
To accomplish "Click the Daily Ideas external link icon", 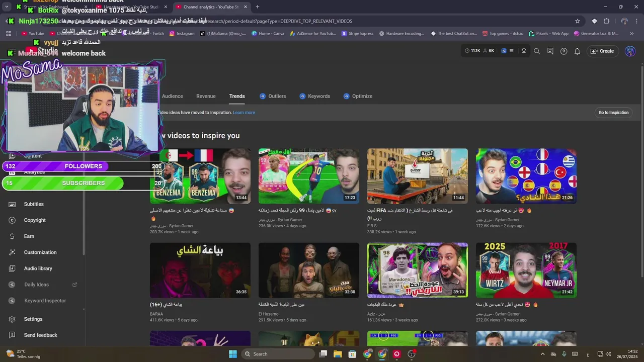I will (x=75, y=285).
